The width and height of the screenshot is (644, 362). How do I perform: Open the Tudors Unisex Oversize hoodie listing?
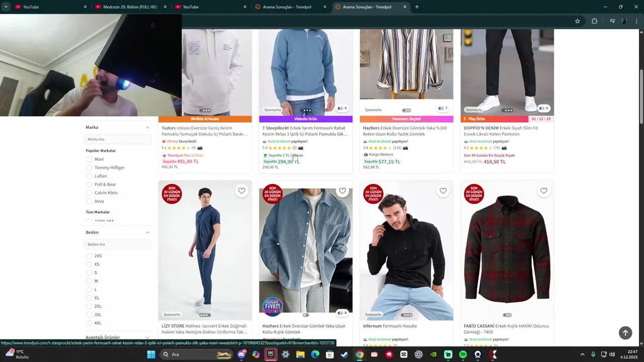click(205, 131)
